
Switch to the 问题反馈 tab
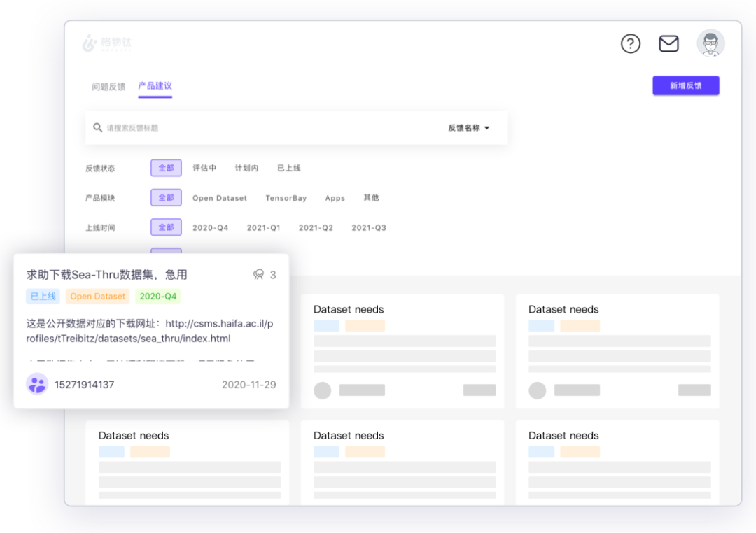pyautogui.click(x=108, y=87)
